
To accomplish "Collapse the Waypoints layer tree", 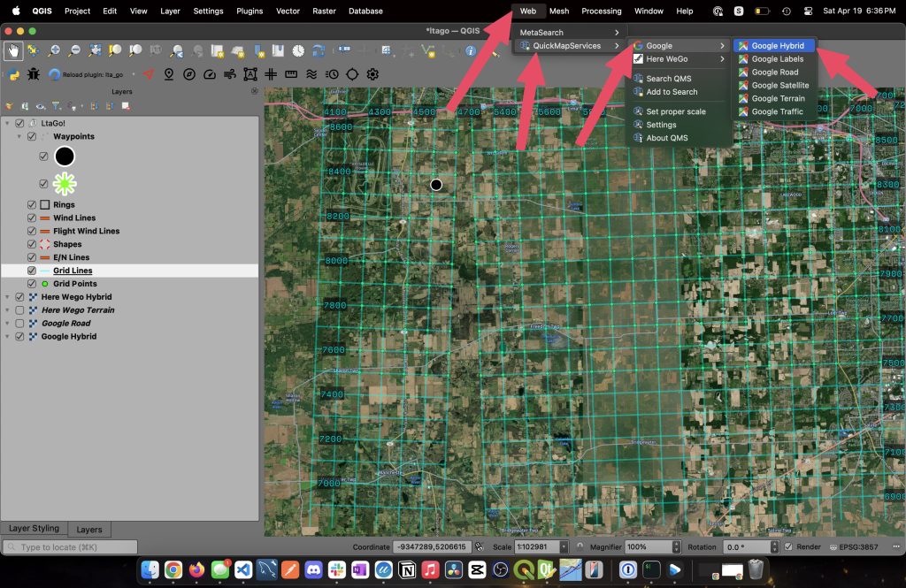I will click(x=19, y=136).
